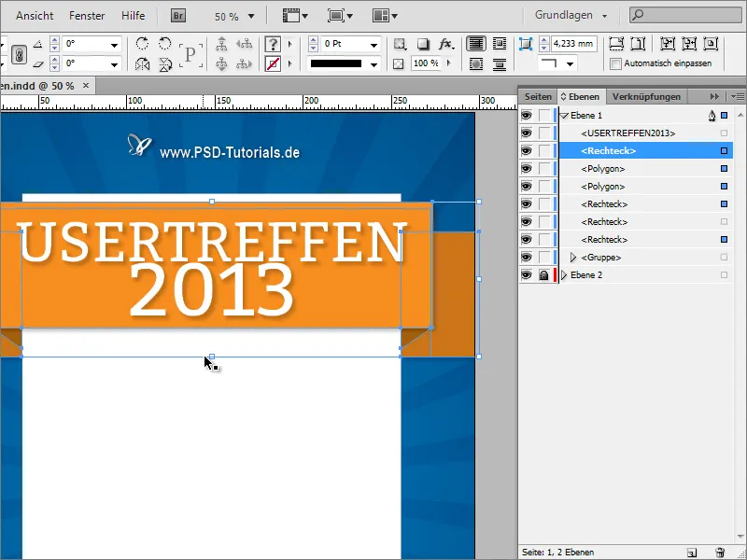Open stroke weight 0 Pt dropdown
The width and height of the screenshot is (747, 560).
pyautogui.click(x=374, y=45)
